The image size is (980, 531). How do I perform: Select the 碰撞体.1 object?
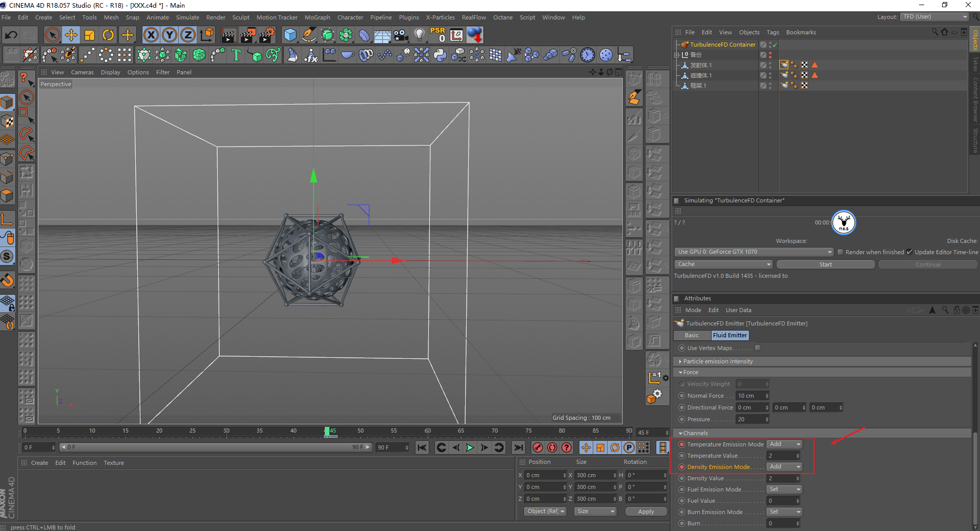pyautogui.click(x=701, y=75)
